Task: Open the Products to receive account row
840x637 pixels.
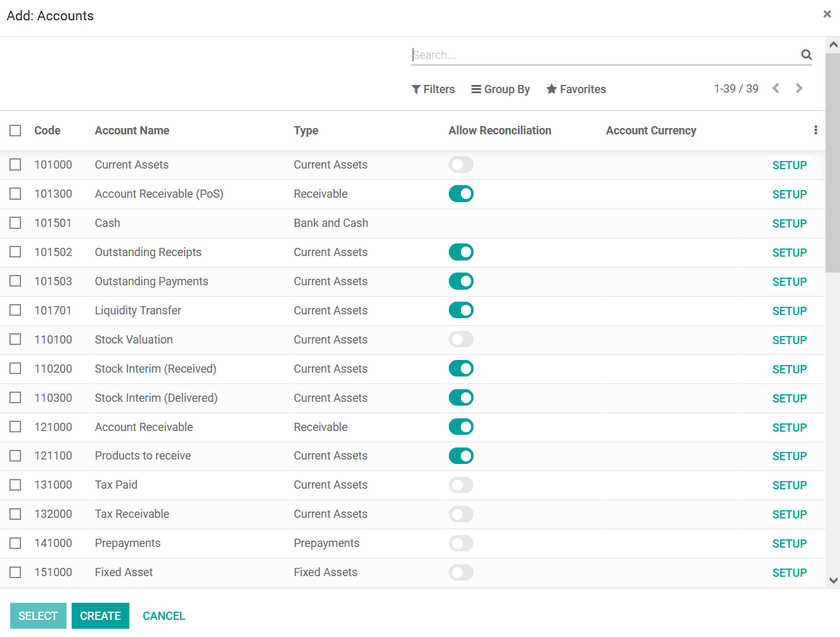Action: click(x=412, y=456)
